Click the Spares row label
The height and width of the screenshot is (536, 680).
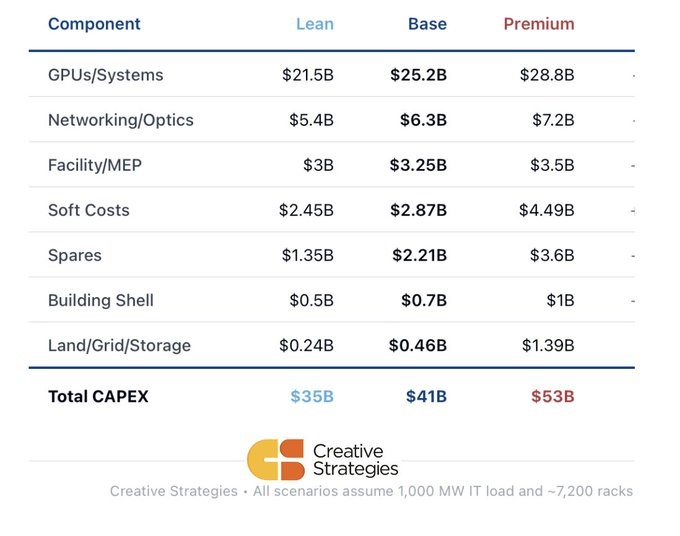[x=75, y=255]
